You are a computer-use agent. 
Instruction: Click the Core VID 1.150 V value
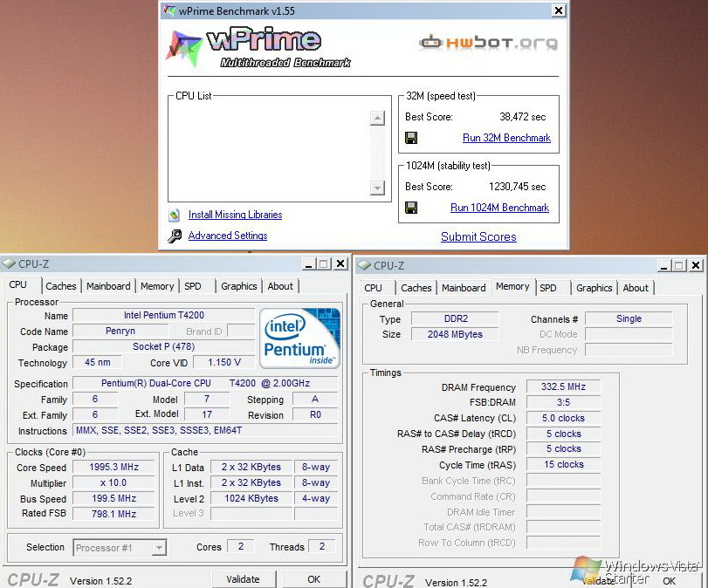pos(224,362)
